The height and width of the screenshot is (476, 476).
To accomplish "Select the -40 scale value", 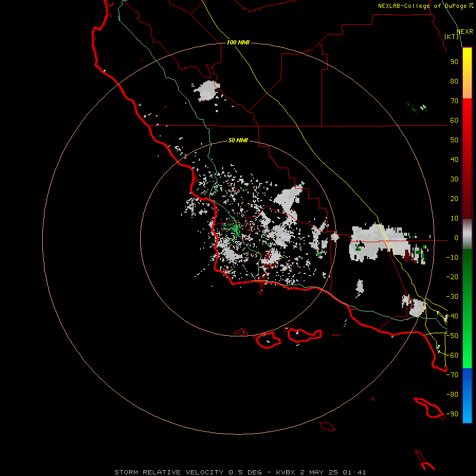I will [x=452, y=316].
